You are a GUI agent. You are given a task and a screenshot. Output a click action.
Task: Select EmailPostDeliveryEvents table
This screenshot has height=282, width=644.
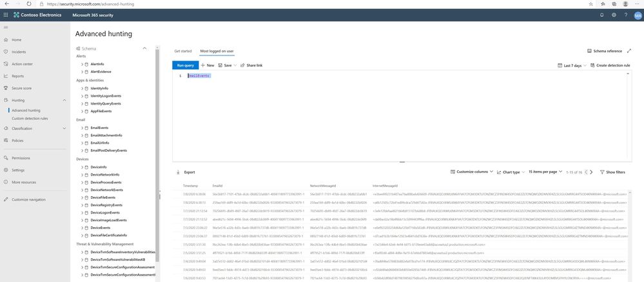coord(109,150)
